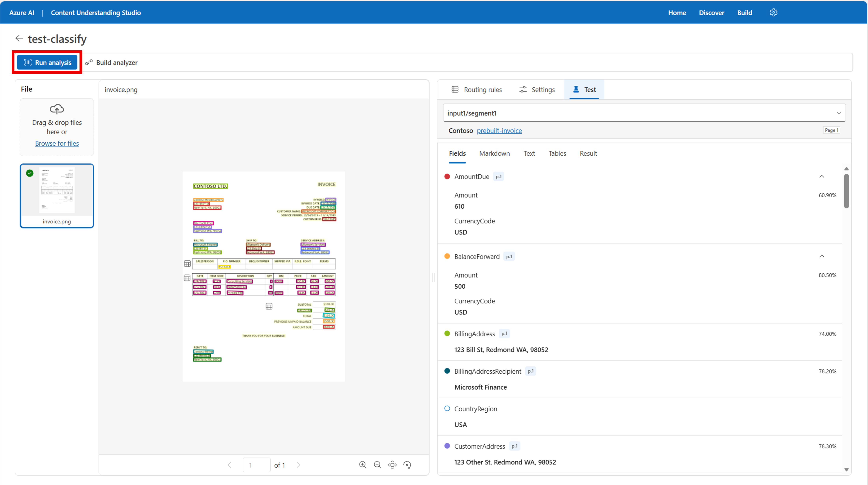Click the page number input field
Image resolution: width=868 pixels, height=485 pixels.
point(256,465)
